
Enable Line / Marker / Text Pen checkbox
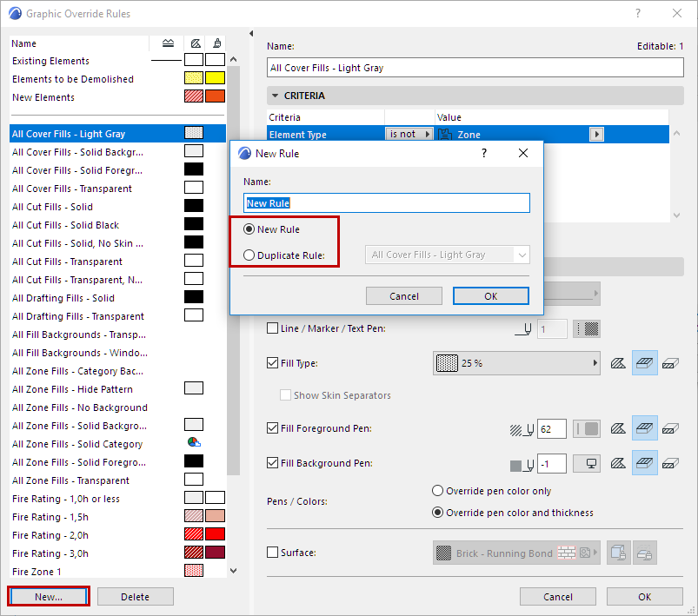click(272, 328)
